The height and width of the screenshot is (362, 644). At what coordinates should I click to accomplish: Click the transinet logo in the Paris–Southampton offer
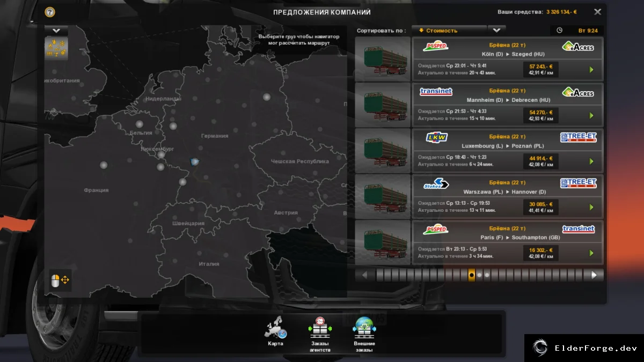pos(579,229)
